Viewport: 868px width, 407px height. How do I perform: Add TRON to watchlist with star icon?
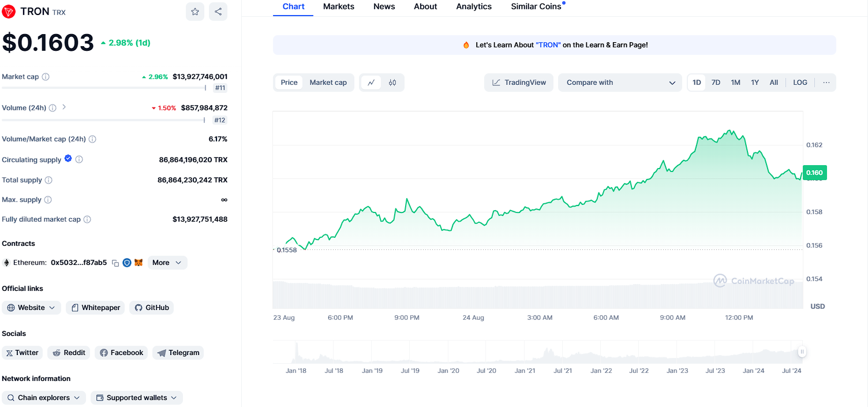click(x=195, y=12)
